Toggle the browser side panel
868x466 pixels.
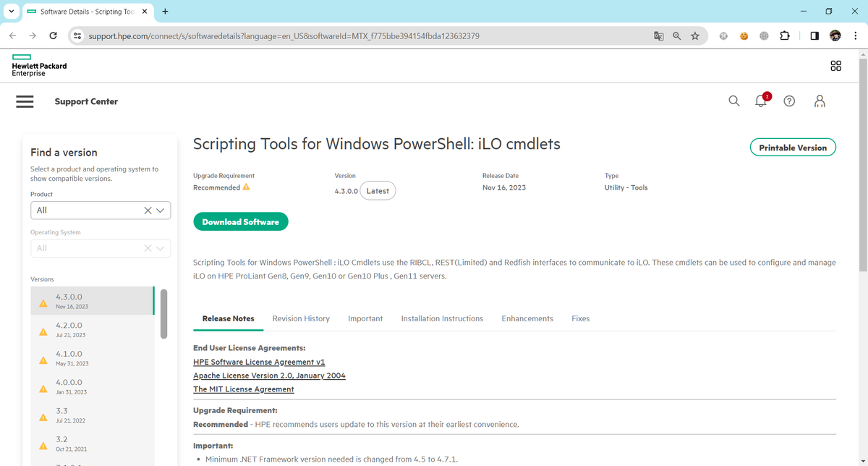point(814,35)
